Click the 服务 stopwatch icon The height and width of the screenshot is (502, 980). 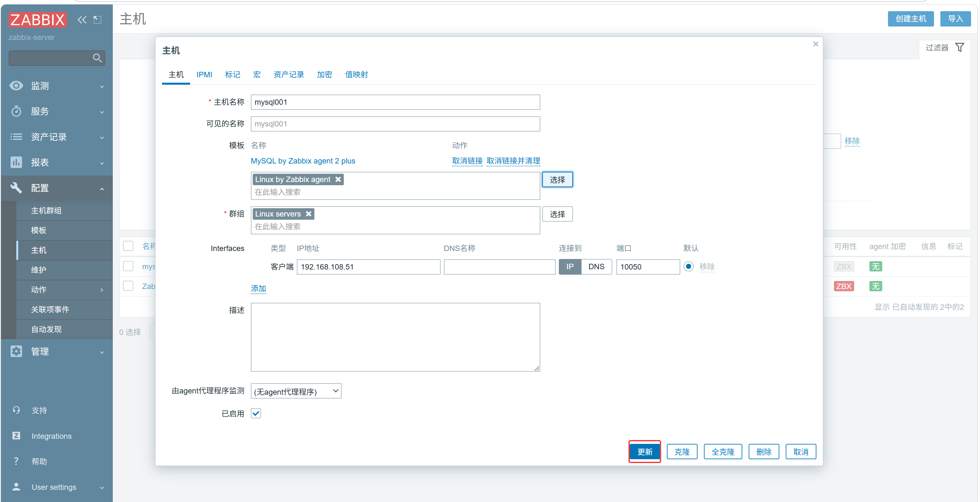pos(16,111)
